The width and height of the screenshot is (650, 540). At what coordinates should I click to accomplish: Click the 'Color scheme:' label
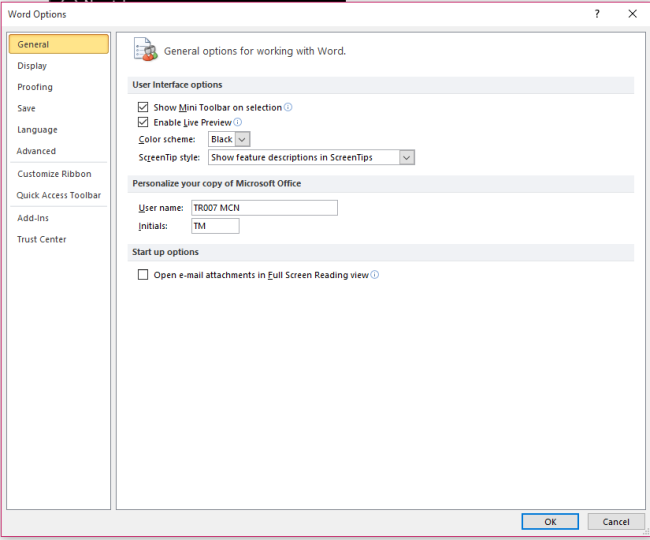click(x=167, y=139)
